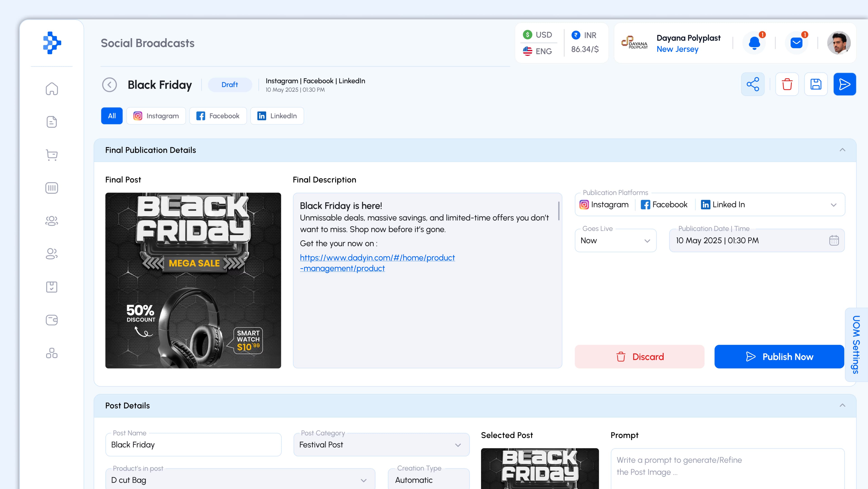This screenshot has height=489, width=868.
Task: Collapse the Post Details section
Action: point(842,405)
